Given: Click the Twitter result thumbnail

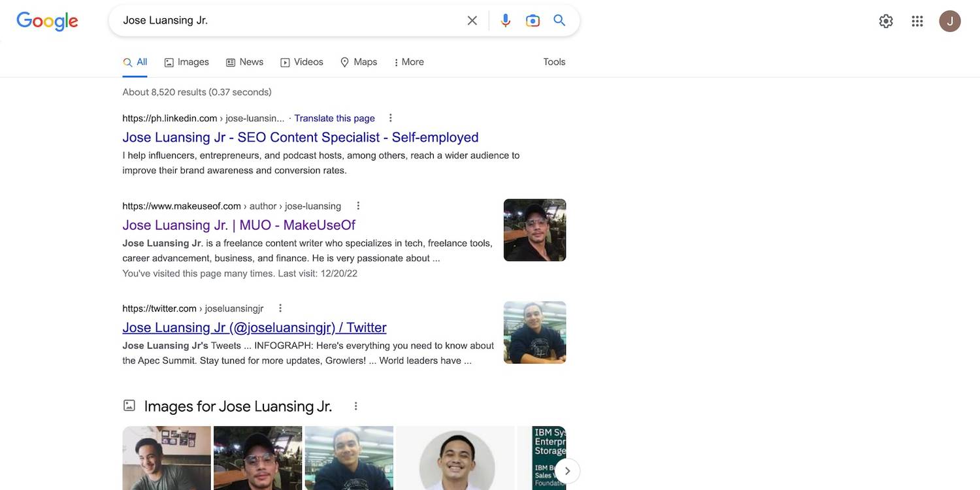Looking at the screenshot, I should point(535,333).
